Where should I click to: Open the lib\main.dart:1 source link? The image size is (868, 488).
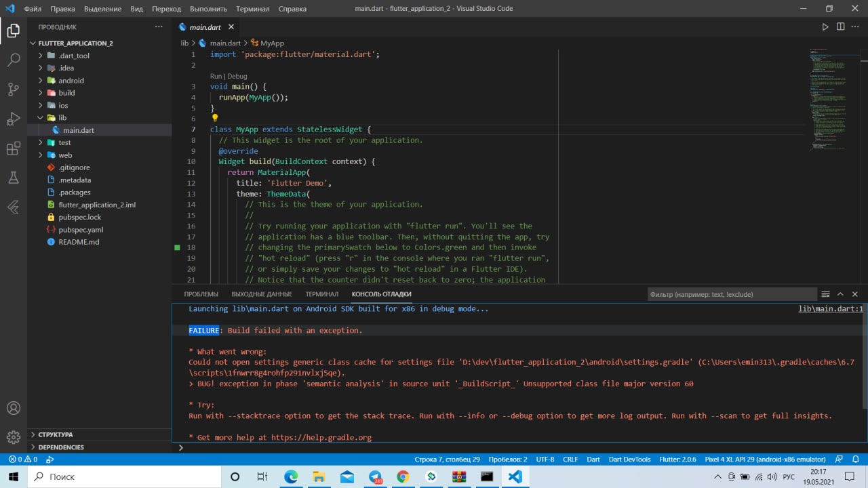click(831, 309)
